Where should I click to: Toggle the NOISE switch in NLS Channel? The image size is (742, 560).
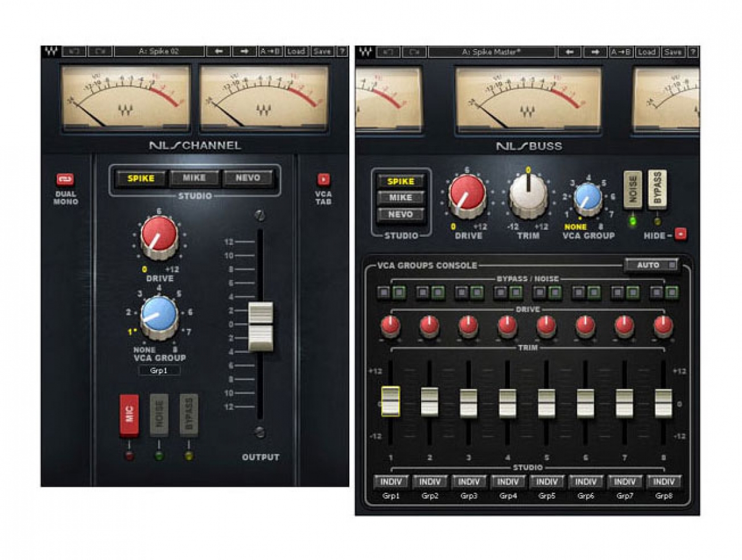pos(159,415)
